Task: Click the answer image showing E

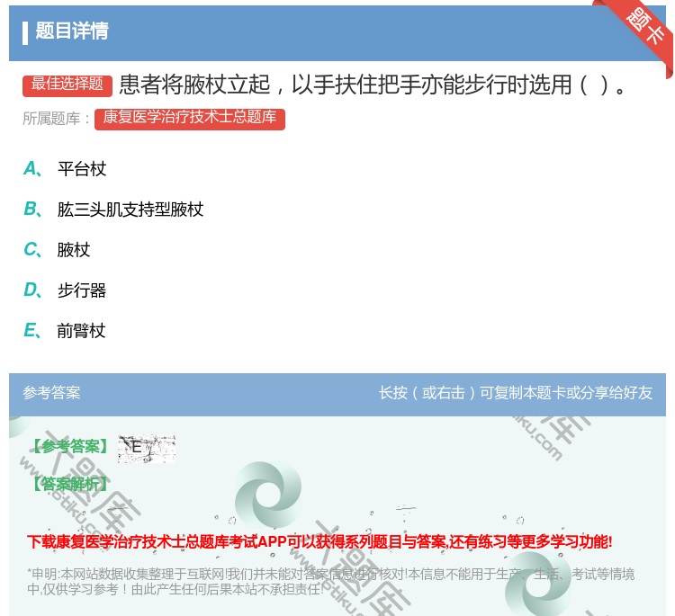Action: point(147,449)
